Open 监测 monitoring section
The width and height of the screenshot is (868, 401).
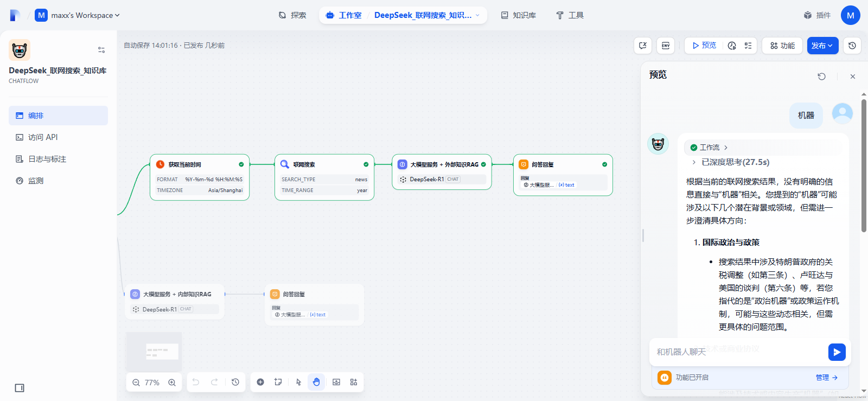coord(58,181)
